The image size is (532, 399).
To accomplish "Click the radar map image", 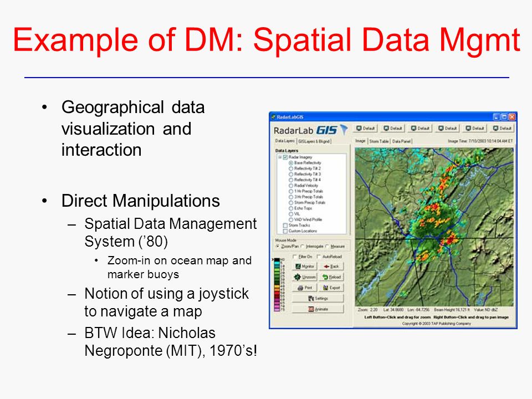I will coord(434,227).
